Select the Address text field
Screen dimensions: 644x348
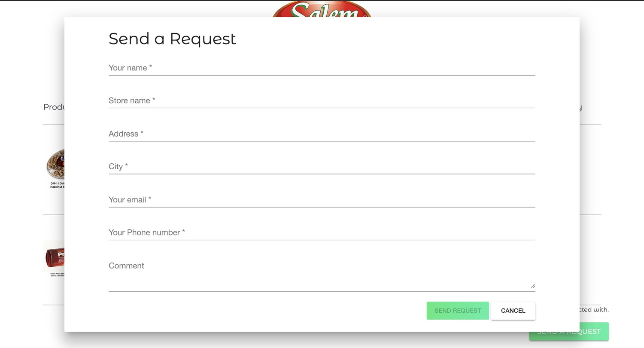pyautogui.click(x=322, y=134)
